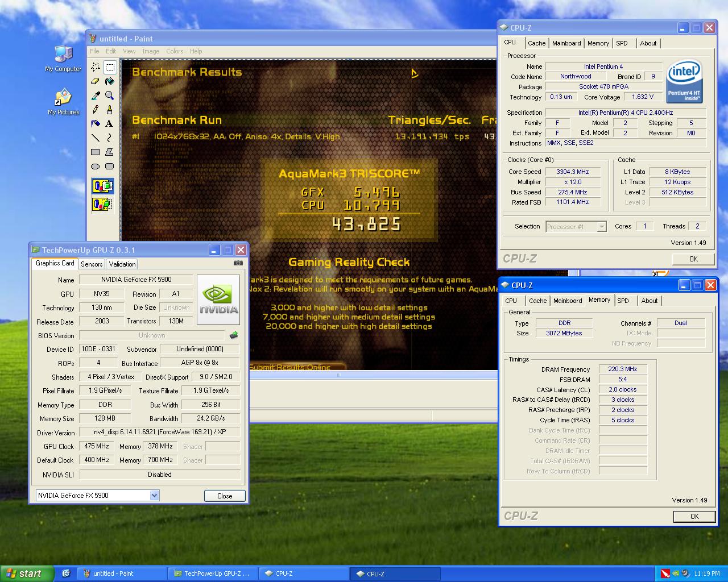
Task: Choose the Pencil tool in Paint
Action: click(96, 110)
